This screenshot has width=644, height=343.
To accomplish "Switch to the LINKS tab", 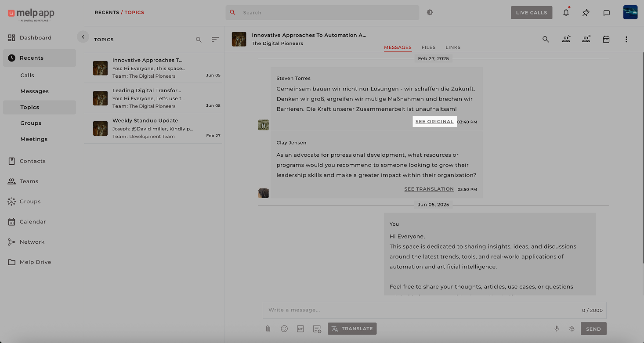I will pos(453,47).
